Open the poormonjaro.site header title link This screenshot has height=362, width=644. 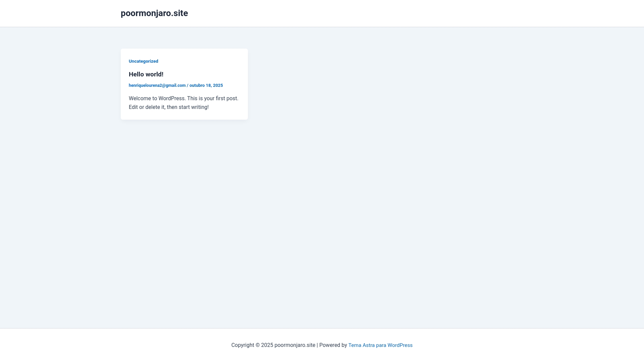154,13
